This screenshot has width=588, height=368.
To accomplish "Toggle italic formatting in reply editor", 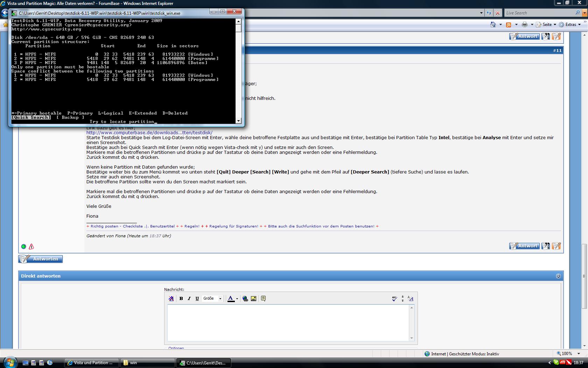I will [189, 299].
